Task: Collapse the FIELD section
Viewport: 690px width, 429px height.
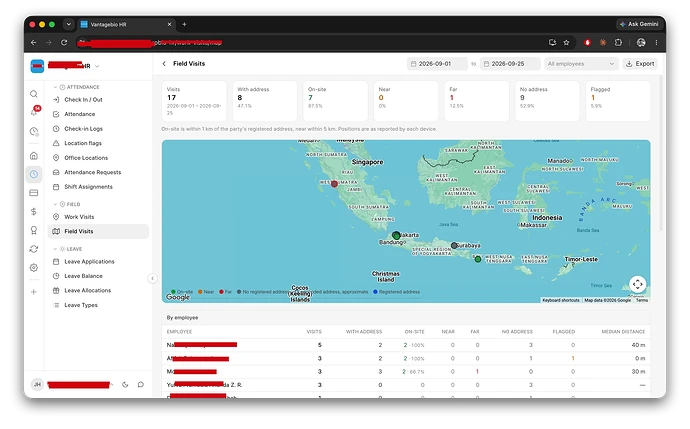Action: pyautogui.click(x=55, y=204)
